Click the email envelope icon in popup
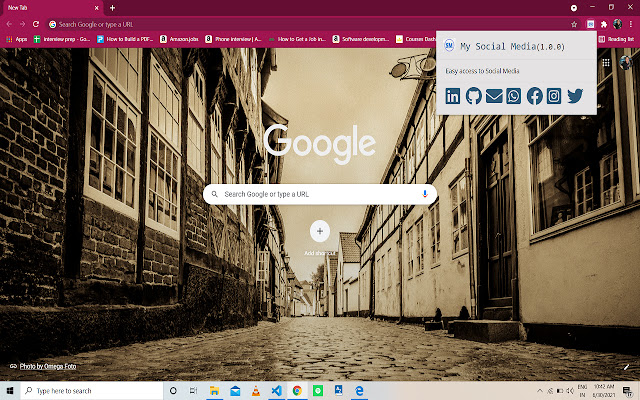Viewport: 640px width, 400px height. point(494,96)
